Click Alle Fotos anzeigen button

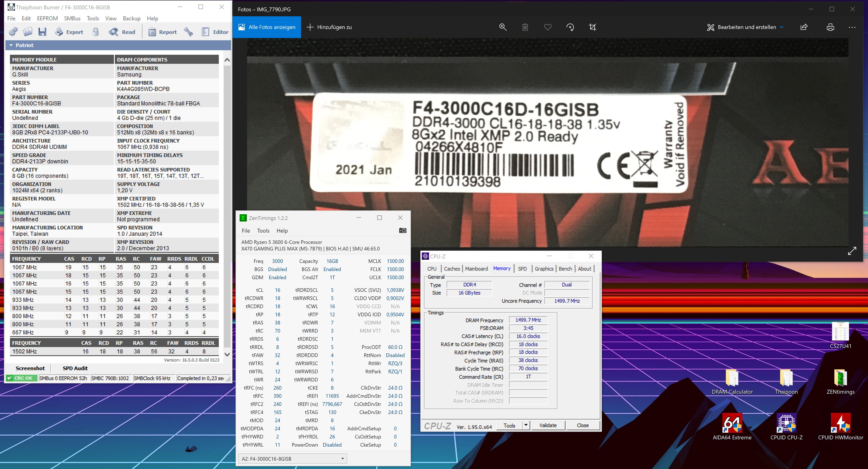pyautogui.click(x=267, y=27)
